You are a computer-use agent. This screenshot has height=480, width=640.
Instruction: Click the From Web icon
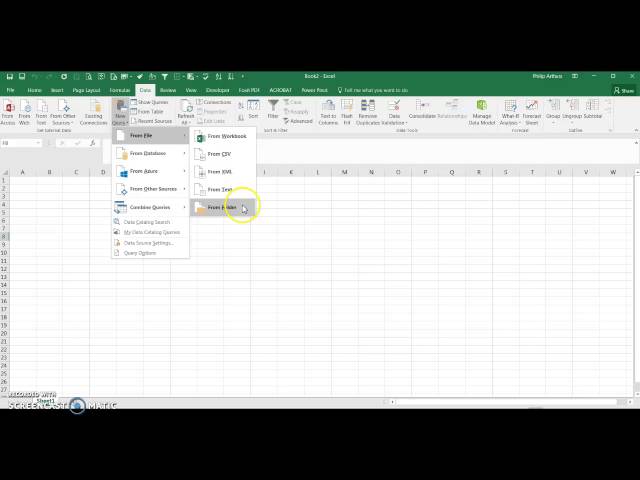[x=24, y=111]
